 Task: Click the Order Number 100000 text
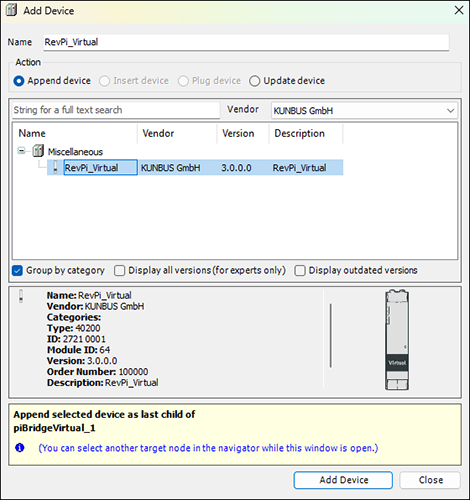[97, 372]
